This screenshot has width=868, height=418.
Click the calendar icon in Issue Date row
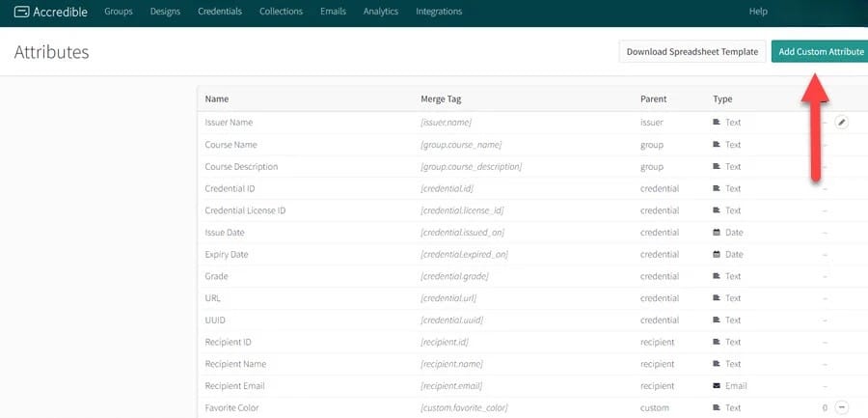coord(717,233)
